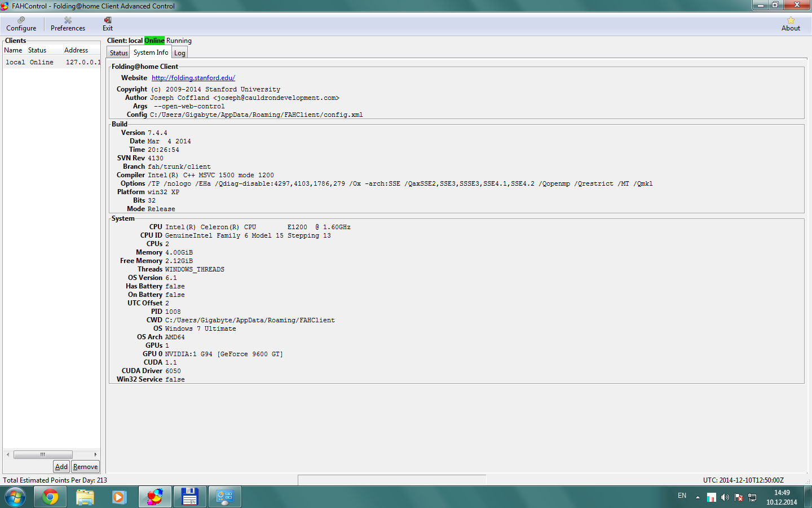This screenshot has height=508, width=812.
Task: Click the author email address text
Action: [x=276, y=98]
